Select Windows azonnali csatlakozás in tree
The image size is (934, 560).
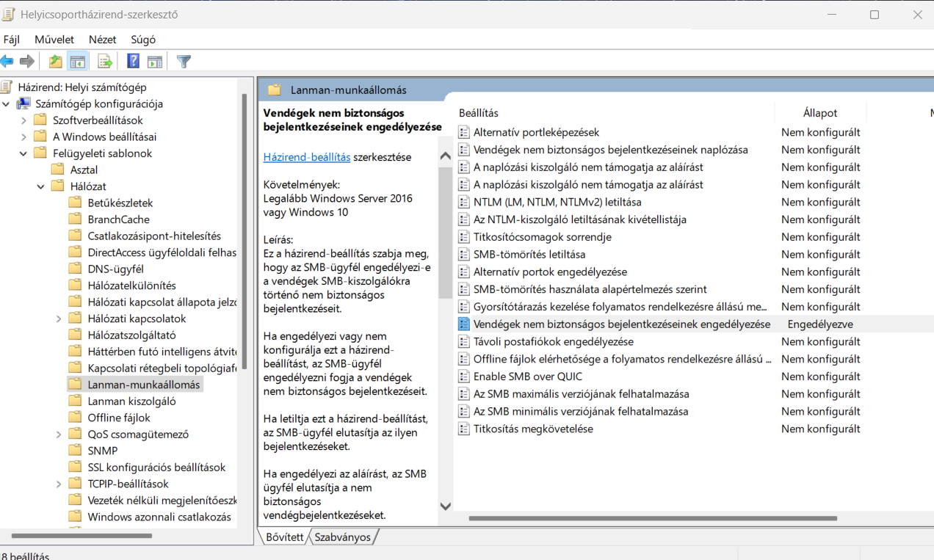159,517
